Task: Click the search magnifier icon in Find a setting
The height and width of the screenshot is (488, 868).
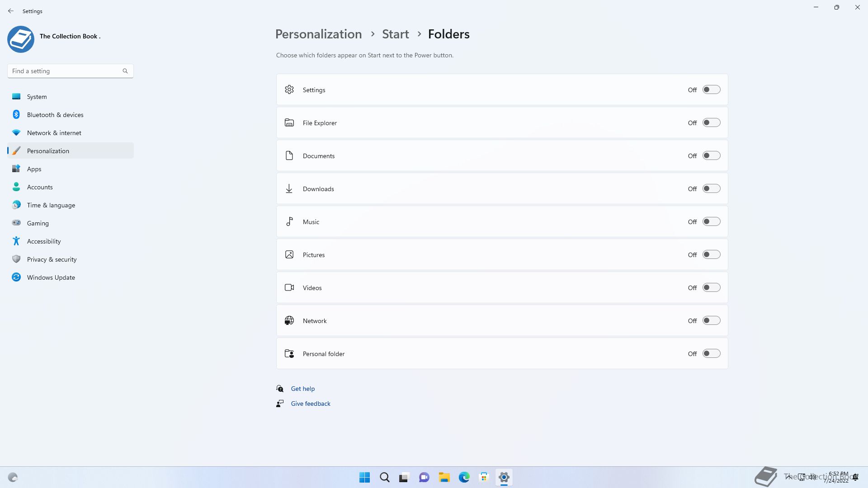Action: tap(125, 71)
